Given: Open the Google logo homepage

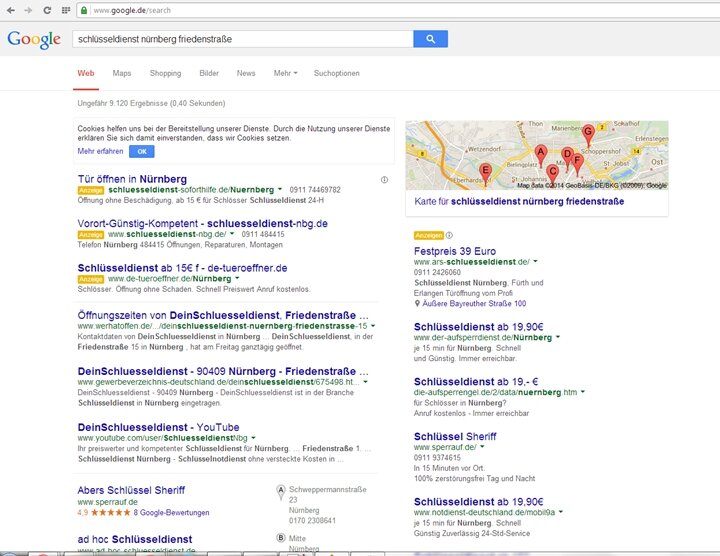Looking at the screenshot, I should (34, 39).
